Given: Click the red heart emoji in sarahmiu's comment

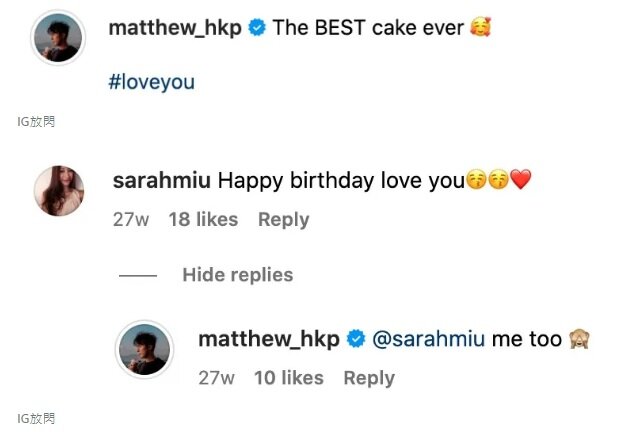Looking at the screenshot, I should (x=520, y=181).
